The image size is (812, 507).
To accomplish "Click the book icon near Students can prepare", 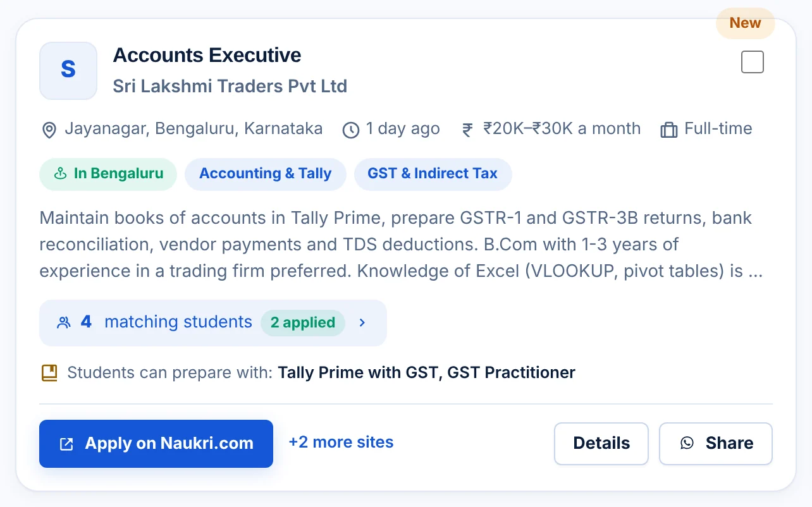I will click(x=49, y=373).
